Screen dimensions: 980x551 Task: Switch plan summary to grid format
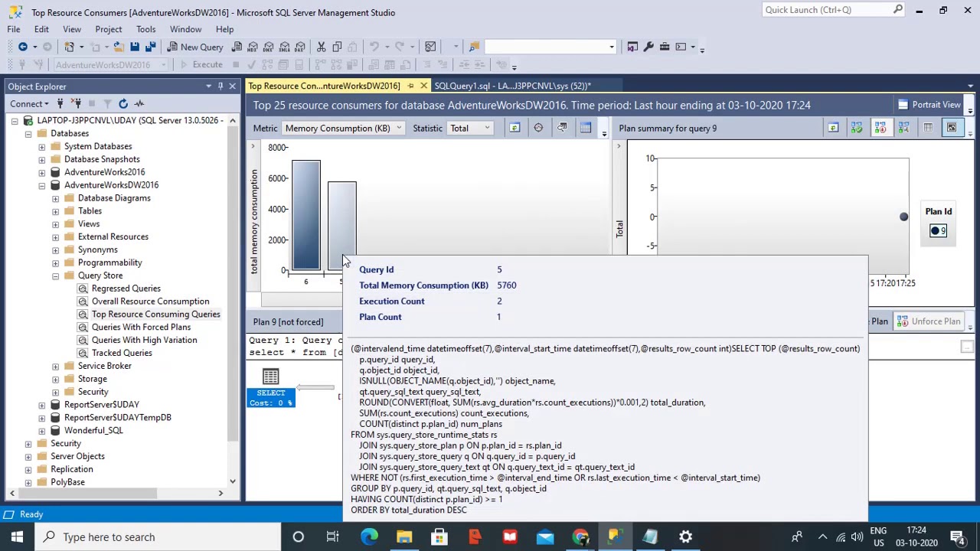coord(928,128)
